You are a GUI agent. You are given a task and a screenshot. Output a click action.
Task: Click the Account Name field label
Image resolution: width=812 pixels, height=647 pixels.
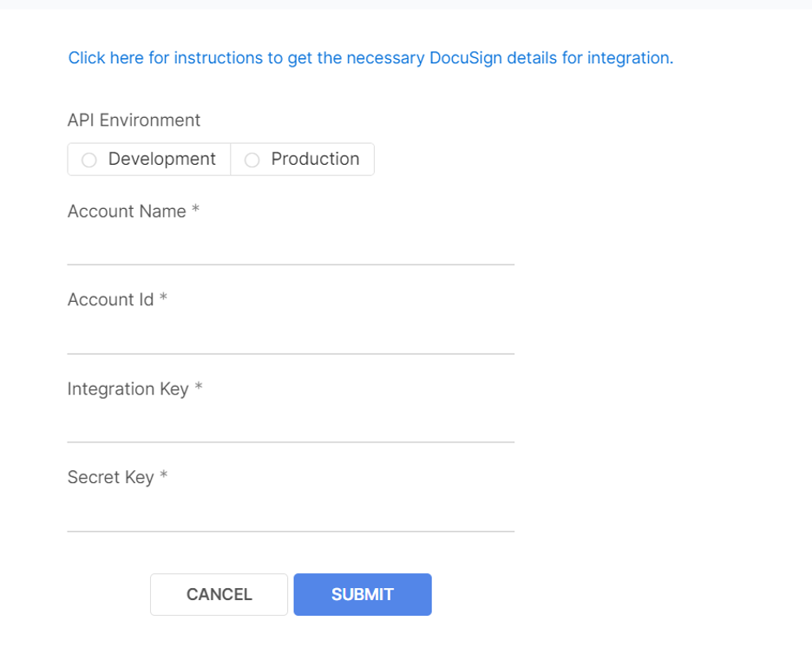(x=127, y=211)
